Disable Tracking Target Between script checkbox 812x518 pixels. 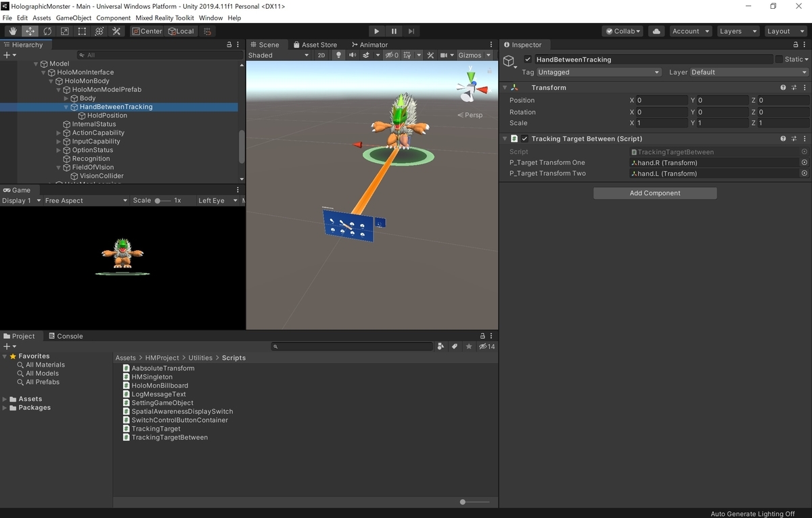click(524, 139)
